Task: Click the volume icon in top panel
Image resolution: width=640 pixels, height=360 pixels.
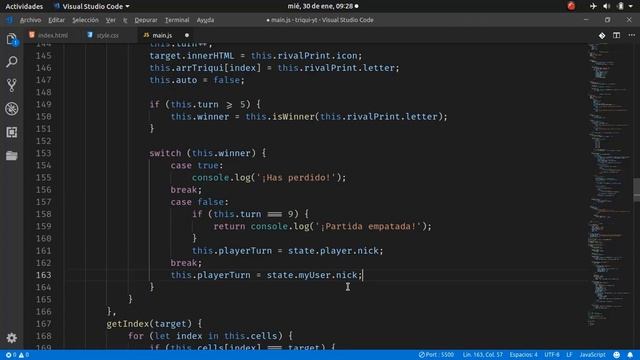Action: pos(607,6)
